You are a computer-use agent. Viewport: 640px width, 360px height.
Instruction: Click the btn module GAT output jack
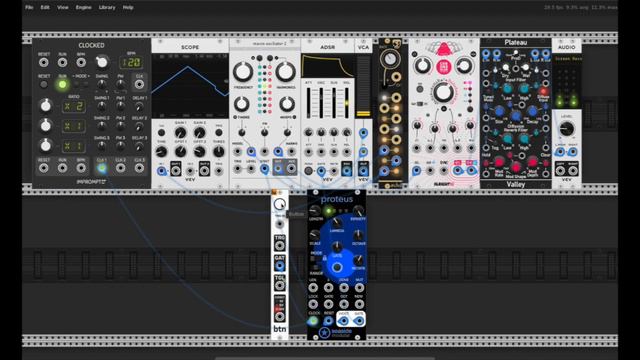point(280,267)
